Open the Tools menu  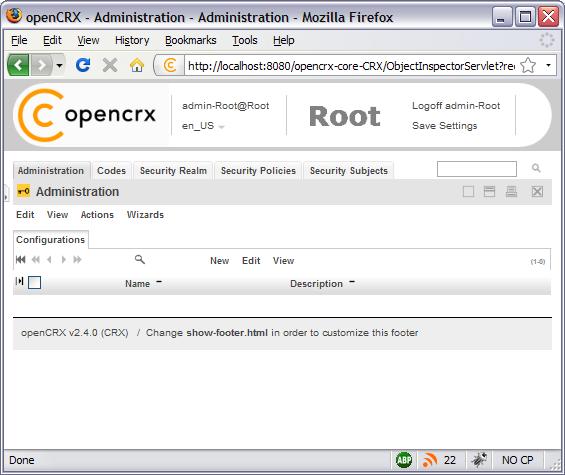[244, 40]
